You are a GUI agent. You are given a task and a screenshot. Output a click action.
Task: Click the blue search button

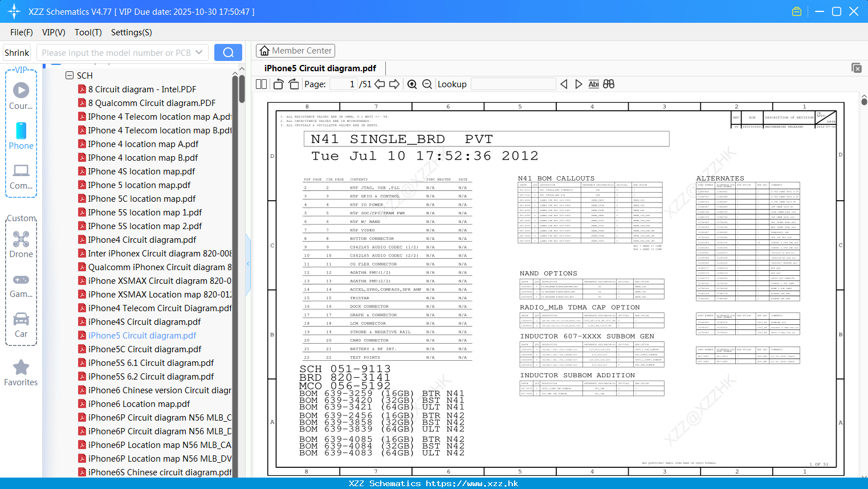228,52
